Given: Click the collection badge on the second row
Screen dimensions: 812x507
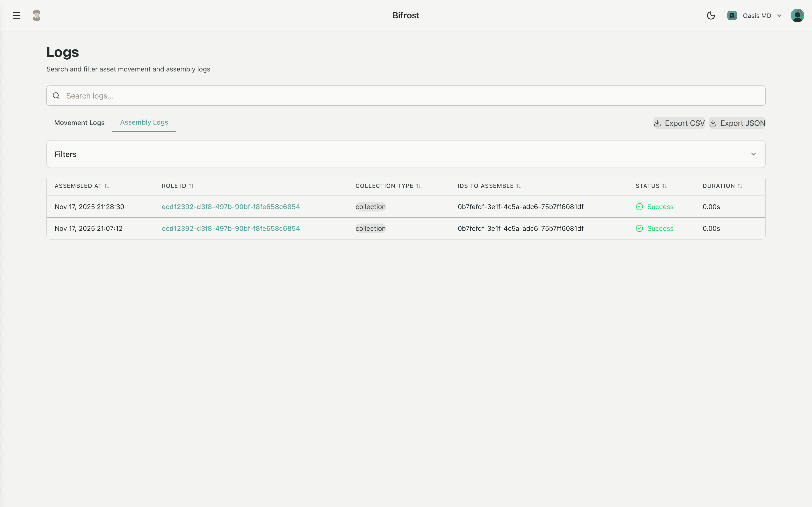Looking at the screenshot, I should tap(370, 228).
